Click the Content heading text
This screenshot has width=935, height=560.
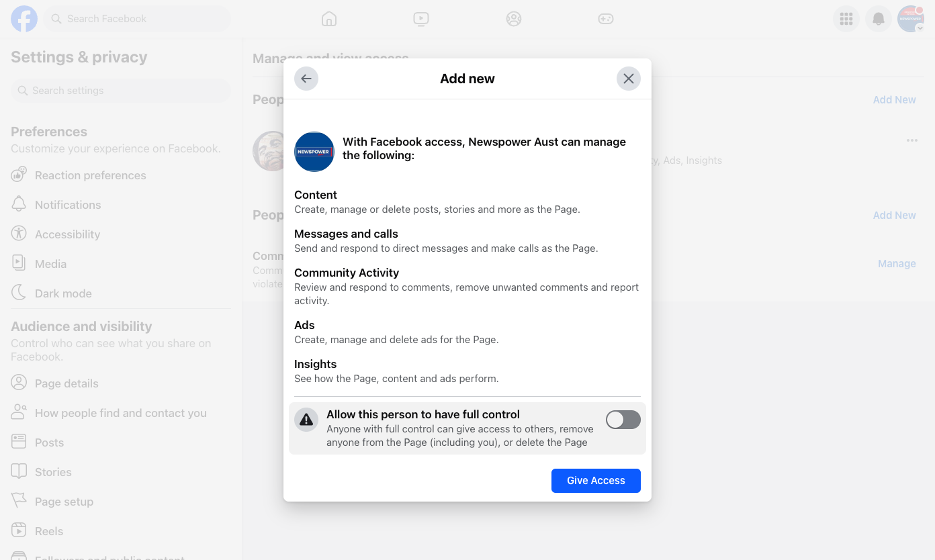click(316, 195)
